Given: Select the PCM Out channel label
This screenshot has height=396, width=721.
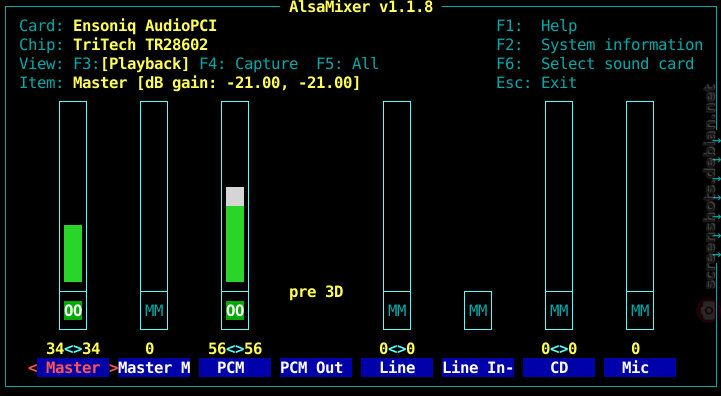Looking at the screenshot, I should tap(316, 367).
